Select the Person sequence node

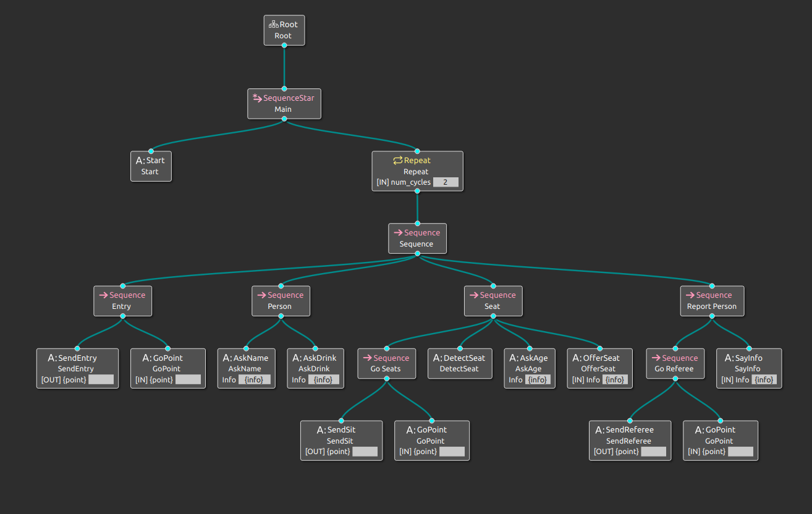click(x=281, y=301)
